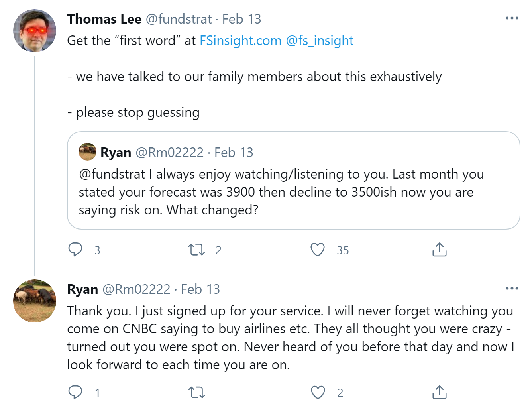
Task: Click Ryan's small avatar in quoted tweet
Action: click(x=88, y=152)
